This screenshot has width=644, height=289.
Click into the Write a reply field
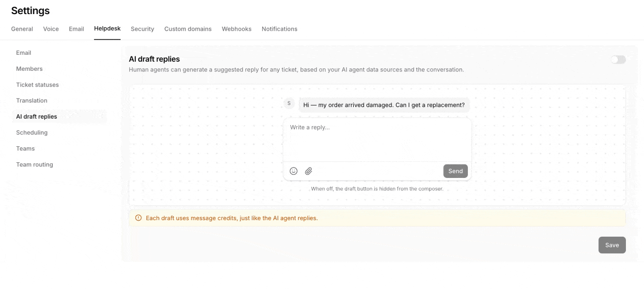pos(377,140)
